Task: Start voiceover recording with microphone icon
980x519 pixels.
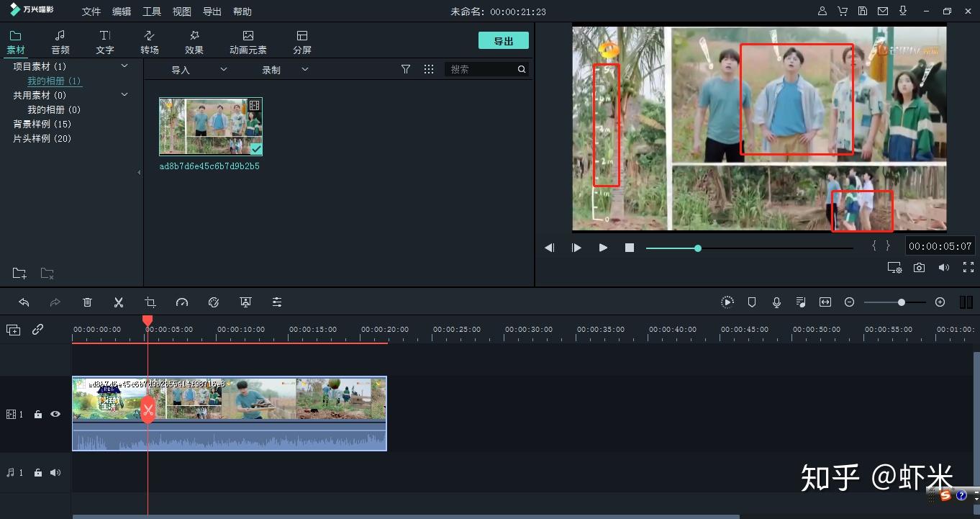Action: coord(776,302)
